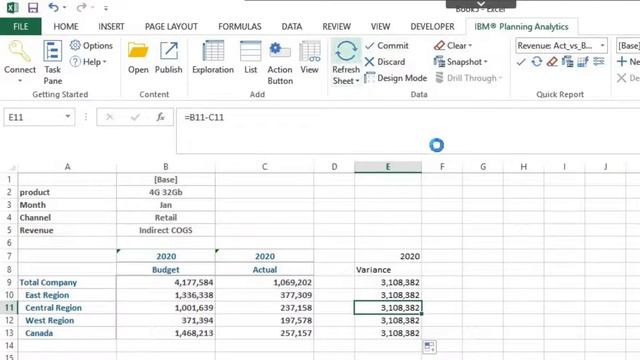Viewport: 640px width, 360px height.
Task: Click the Actual value 377,309
Action: pos(264,295)
